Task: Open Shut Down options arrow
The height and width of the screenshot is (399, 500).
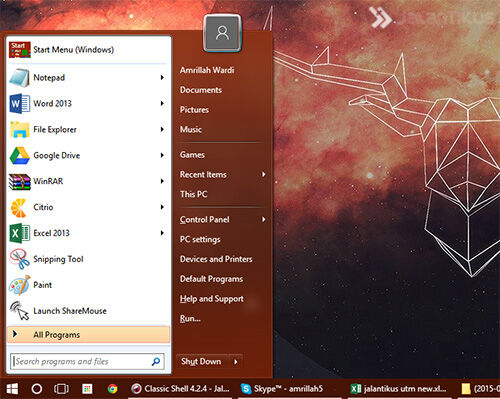Action: click(236, 362)
